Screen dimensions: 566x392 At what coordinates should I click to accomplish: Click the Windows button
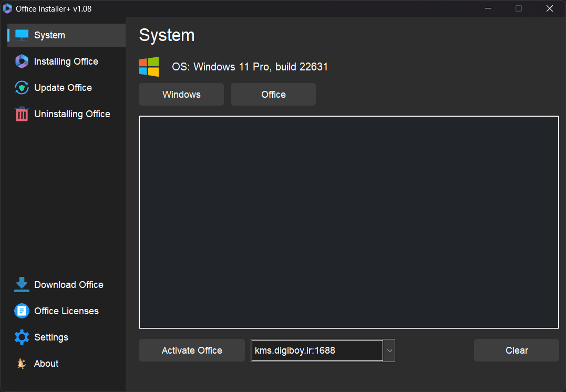(181, 94)
